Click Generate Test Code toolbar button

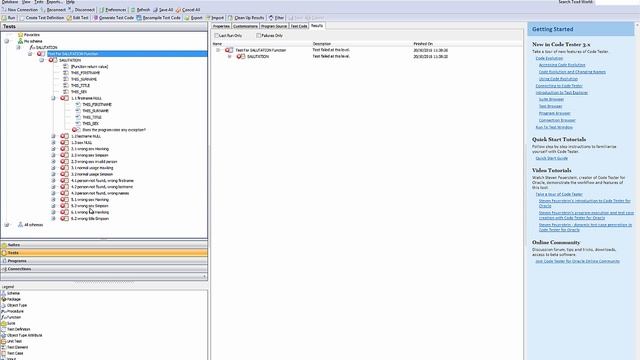point(113,18)
